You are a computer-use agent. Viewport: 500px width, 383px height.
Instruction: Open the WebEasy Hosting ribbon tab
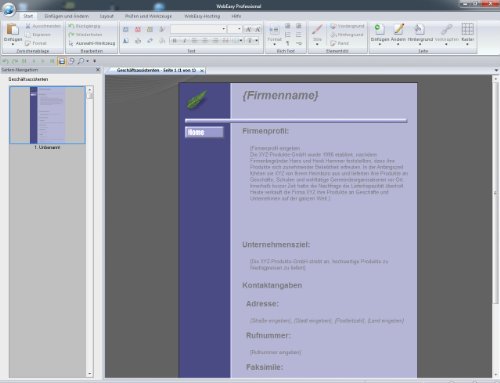pyautogui.click(x=202, y=16)
